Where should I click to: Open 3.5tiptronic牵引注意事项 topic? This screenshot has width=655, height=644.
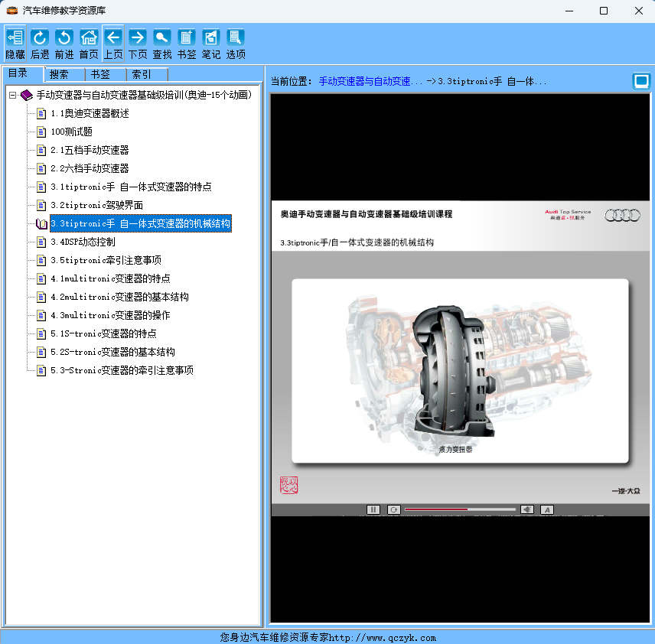click(106, 261)
